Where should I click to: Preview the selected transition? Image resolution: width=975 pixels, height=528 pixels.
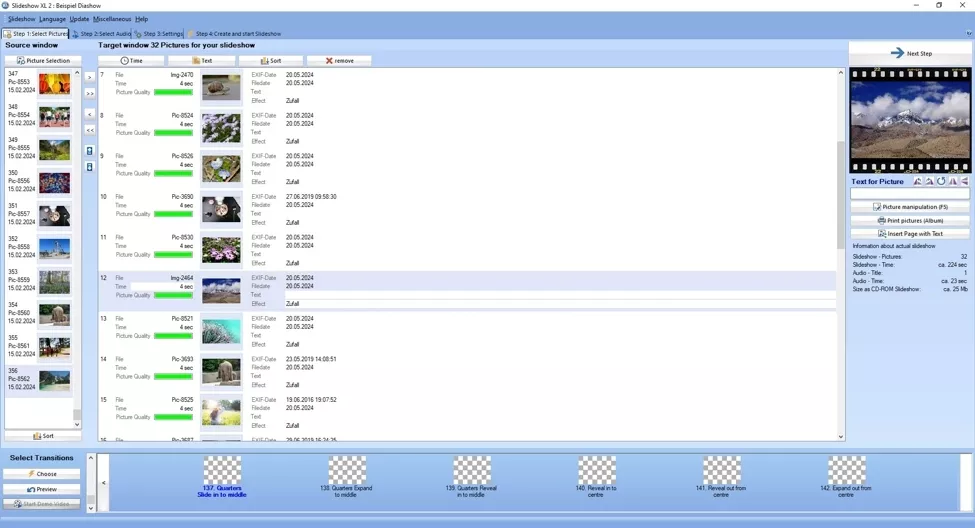tap(42, 489)
